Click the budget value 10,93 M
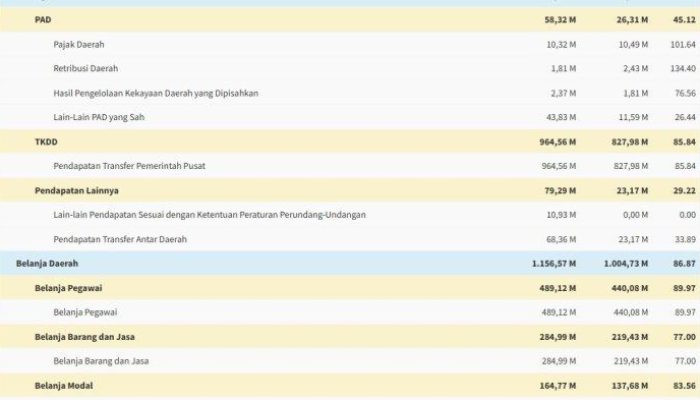 click(561, 214)
